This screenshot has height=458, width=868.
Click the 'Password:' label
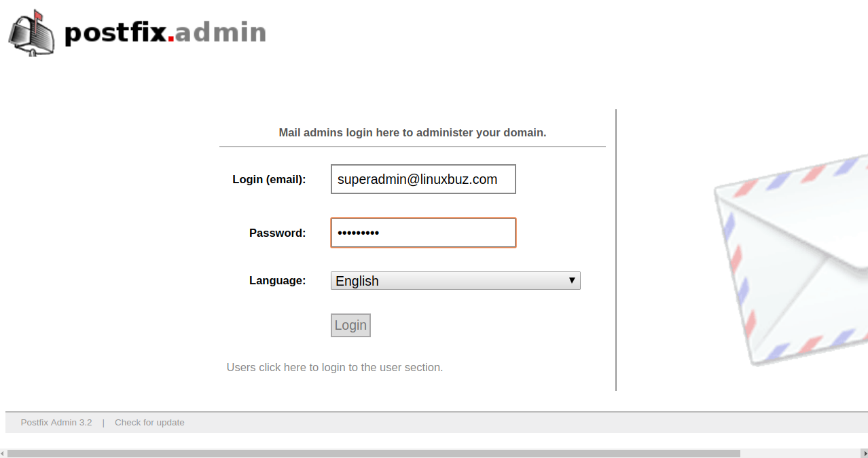278,233
